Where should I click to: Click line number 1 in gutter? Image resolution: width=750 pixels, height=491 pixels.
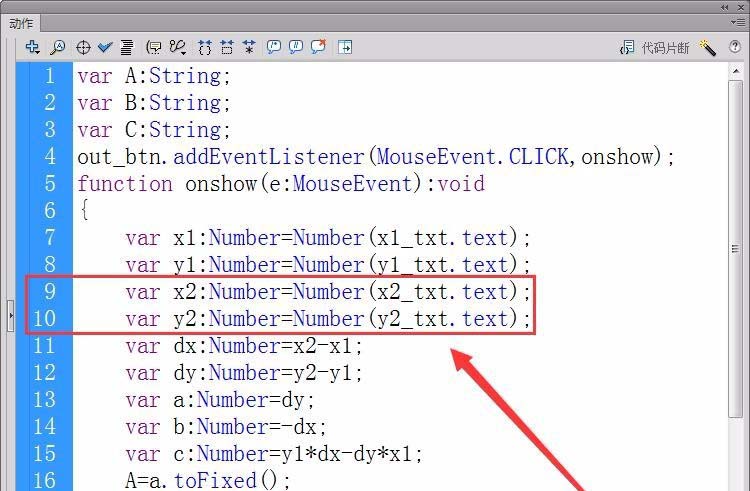[x=50, y=76]
